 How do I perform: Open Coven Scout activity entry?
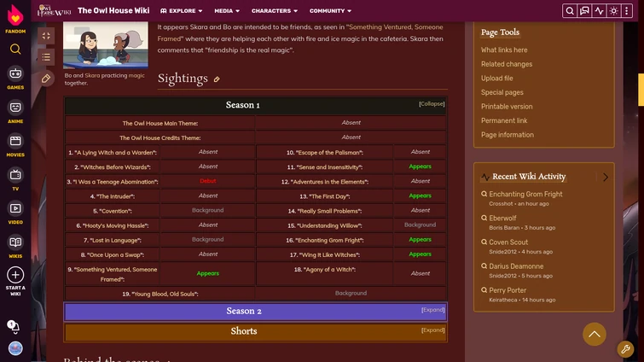pos(508,242)
